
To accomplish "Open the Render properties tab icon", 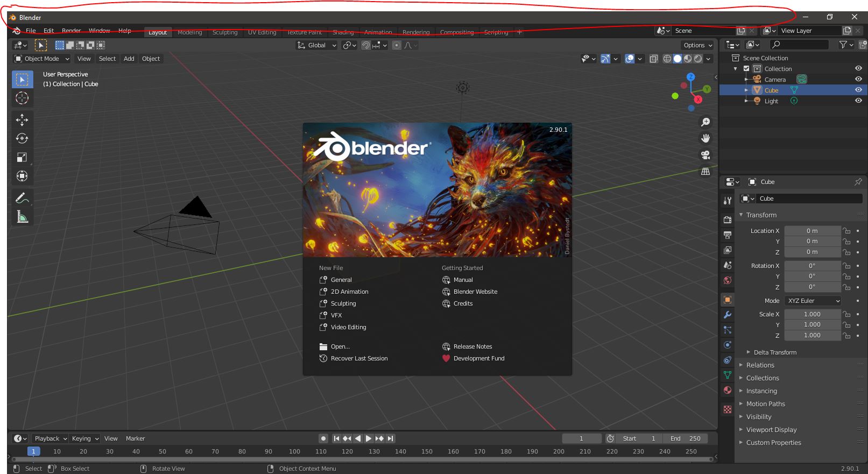I will point(728,220).
